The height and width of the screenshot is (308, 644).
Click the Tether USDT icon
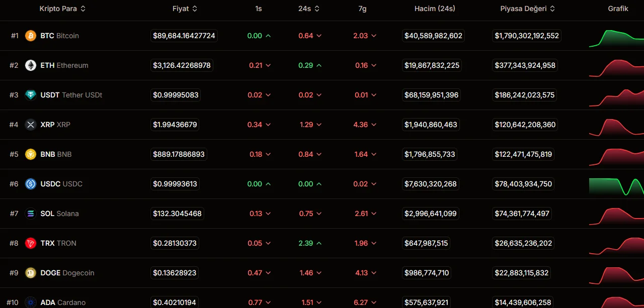click(x=31, y=95)
